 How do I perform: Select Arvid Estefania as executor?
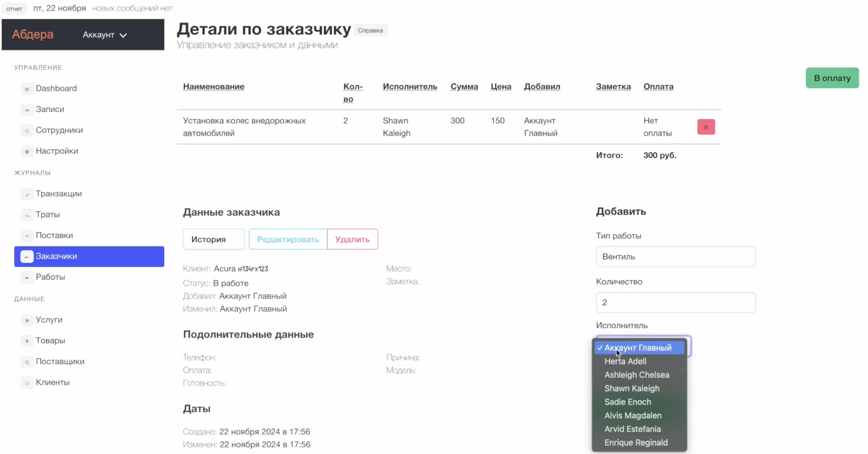click(x=633, y=429)
